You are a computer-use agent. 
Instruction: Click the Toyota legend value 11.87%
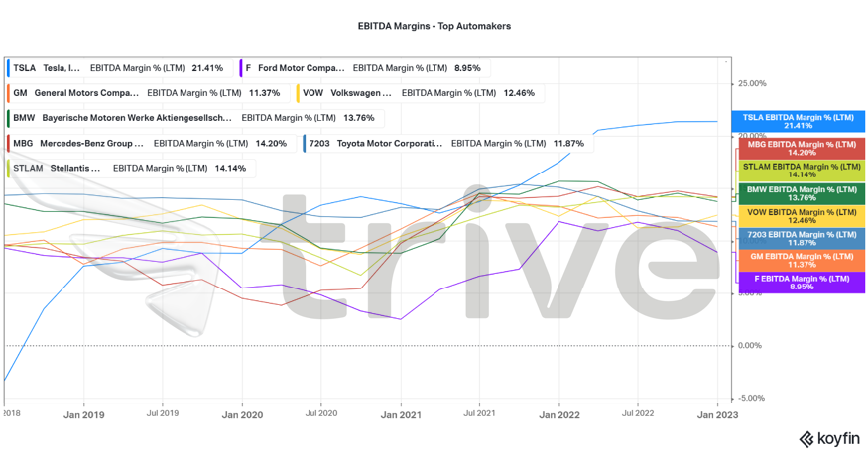pyautogui.click(x=568, y=144)
